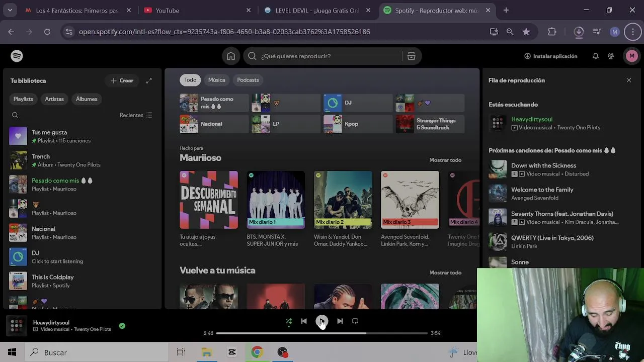Switch to LEVEL DEVIL browser tab
The image size is (644, 362).
pos(317,10)
